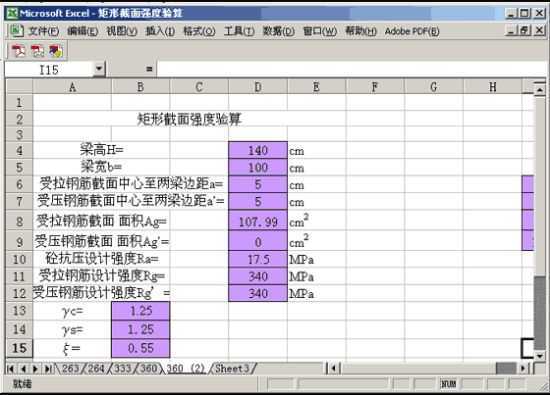Select column H header
This screenshot has width=550, height=395.
[492, 87]
